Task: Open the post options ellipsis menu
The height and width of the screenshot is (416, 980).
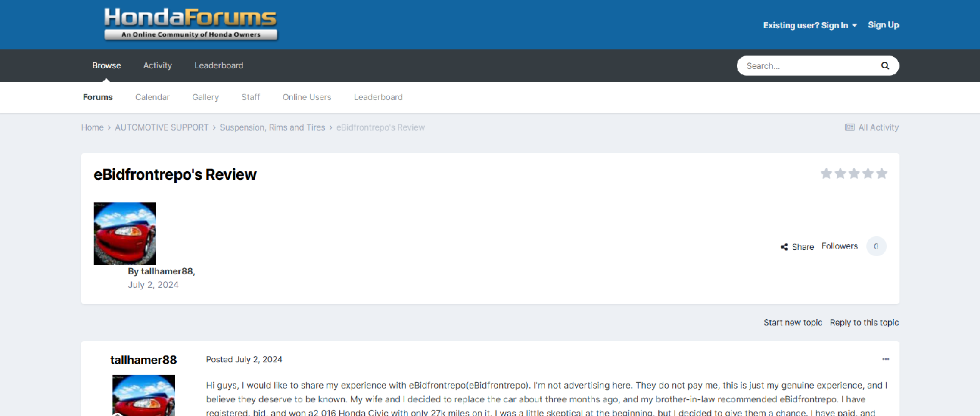Action: click(886, 359)
